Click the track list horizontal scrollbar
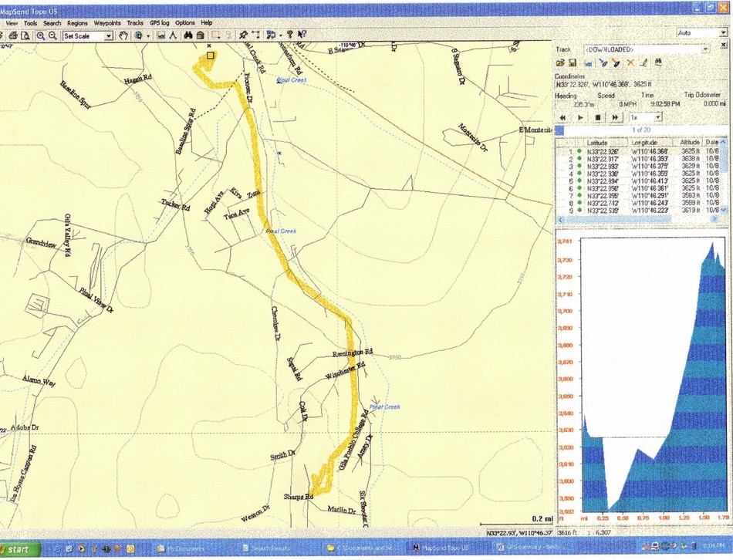 coord(638,219)
